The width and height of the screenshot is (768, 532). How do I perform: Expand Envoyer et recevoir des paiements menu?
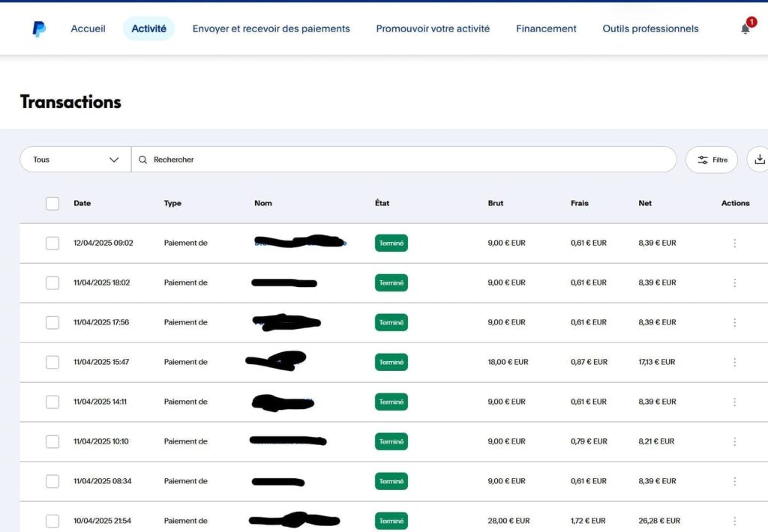[x=271, y=28]
